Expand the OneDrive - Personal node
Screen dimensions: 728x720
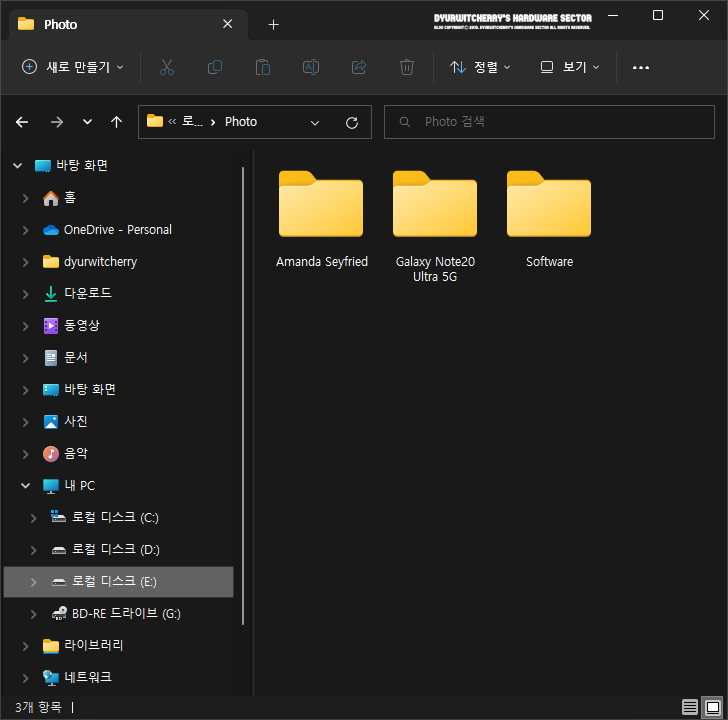[26, 230]
